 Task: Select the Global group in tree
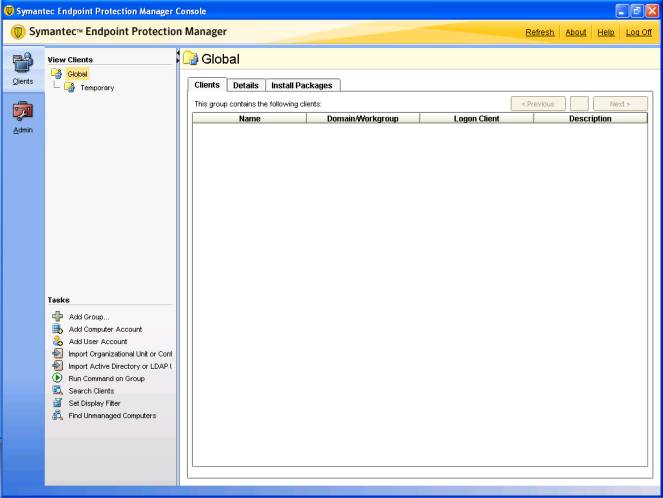pos(77,74)
